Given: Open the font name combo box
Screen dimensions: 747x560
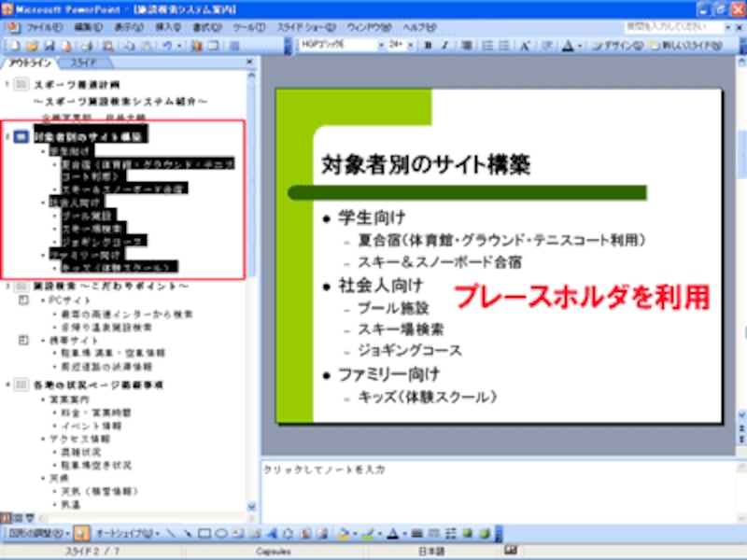Looking at the screenshot, I should pos(342,45).
